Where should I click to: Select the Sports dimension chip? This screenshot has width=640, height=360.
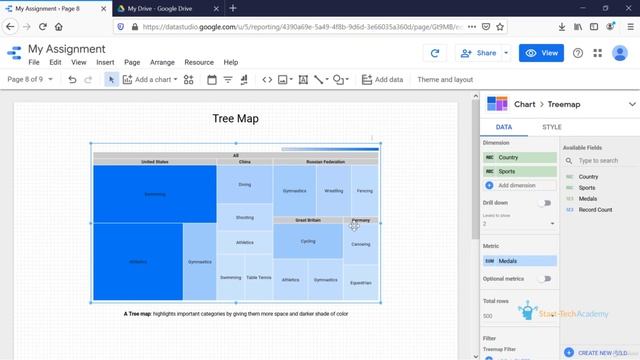[x=520, y=171]
